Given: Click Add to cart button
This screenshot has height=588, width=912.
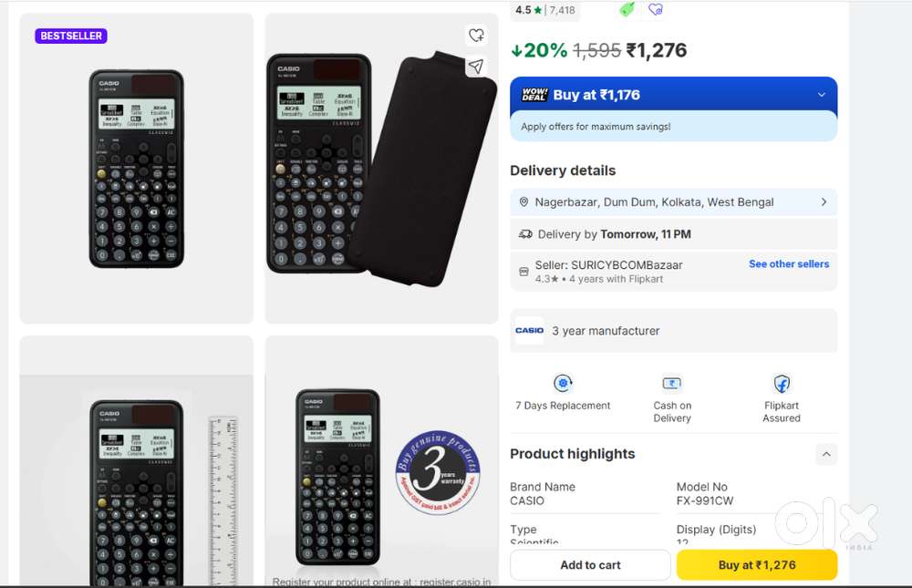Looking at the screenshot, I should 590,564.
